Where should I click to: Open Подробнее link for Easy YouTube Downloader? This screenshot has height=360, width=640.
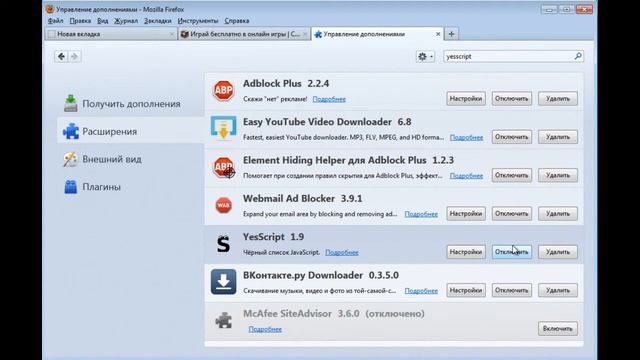point(466,138)
